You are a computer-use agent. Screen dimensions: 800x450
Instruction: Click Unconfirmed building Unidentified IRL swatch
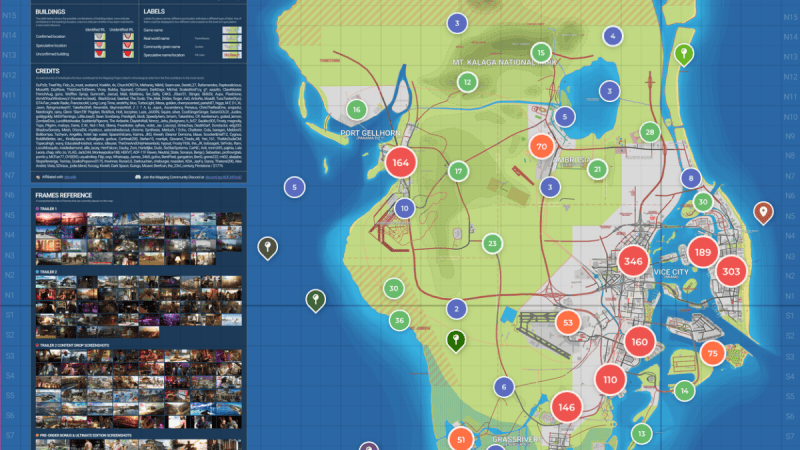point(128,54)
